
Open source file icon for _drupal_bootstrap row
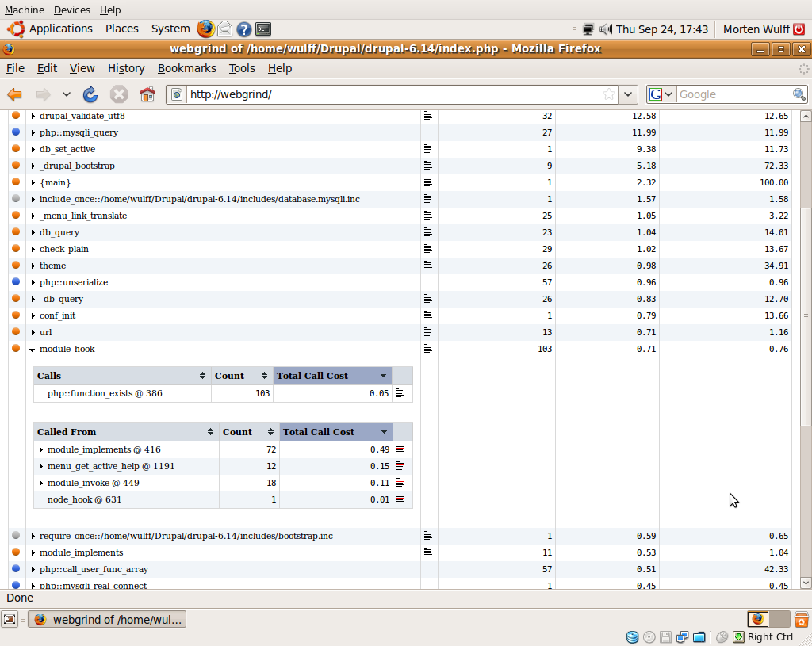[x=427, y=166]
